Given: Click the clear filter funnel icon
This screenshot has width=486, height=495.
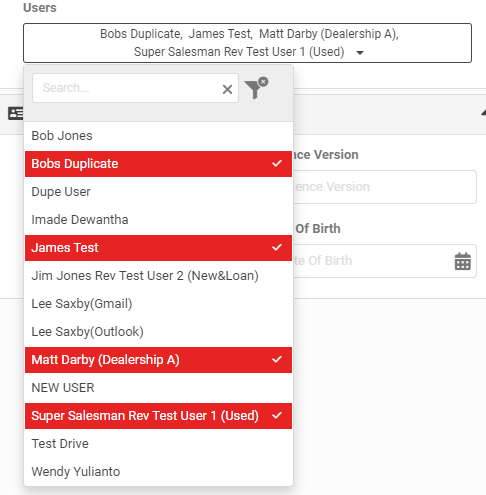Looking at the screenshot, I should point(256,88).
